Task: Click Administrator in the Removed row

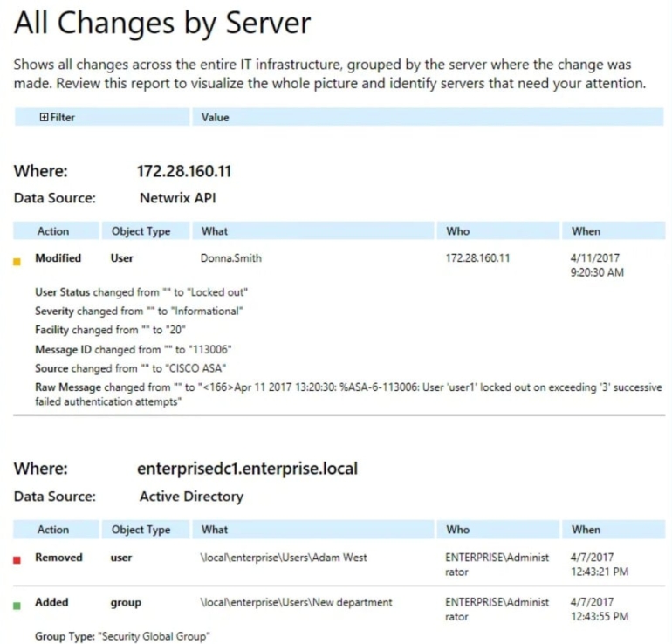Action: click(x=497, y=565)
